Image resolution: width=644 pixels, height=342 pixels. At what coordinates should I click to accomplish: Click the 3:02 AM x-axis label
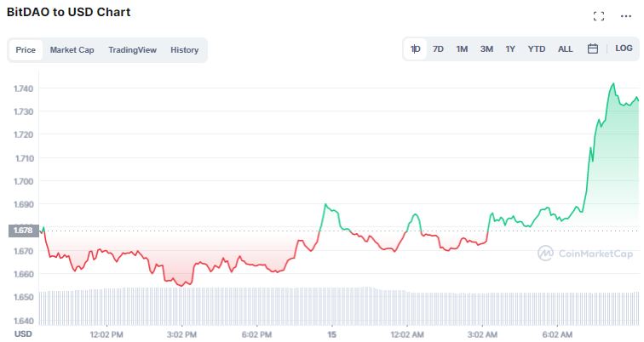[x=482, y=334]
